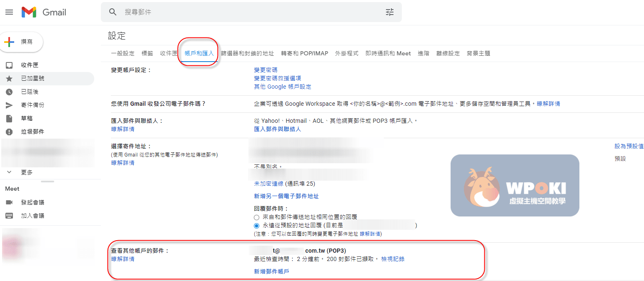This screenshot has height=281, width=644.
Task: Click the Gmail logo
Action: [44, 12]
